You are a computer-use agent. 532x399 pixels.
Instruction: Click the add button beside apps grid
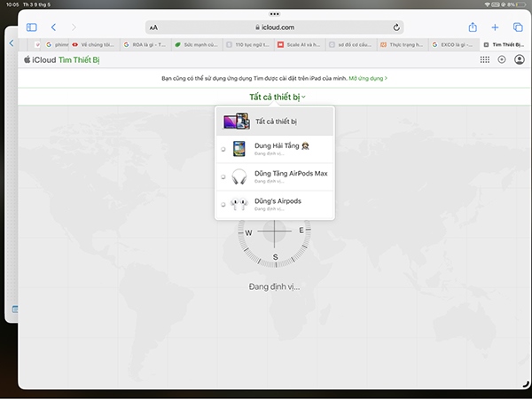pyautogui.click(x=502, y=59)
